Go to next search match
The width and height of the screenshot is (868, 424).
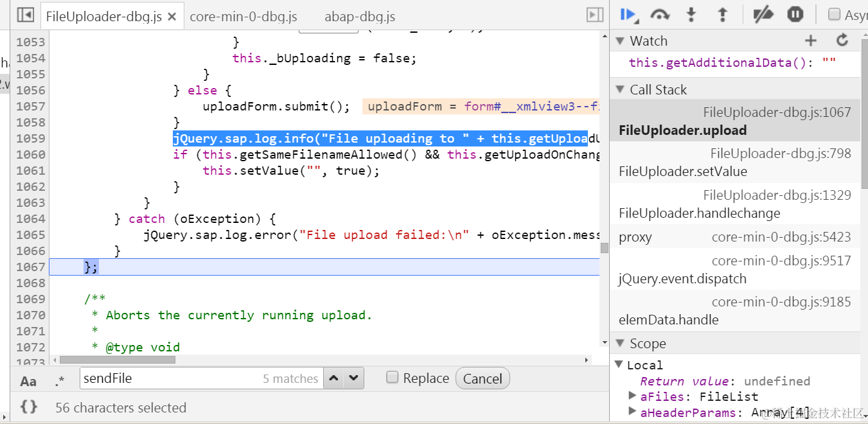[354, 378]
